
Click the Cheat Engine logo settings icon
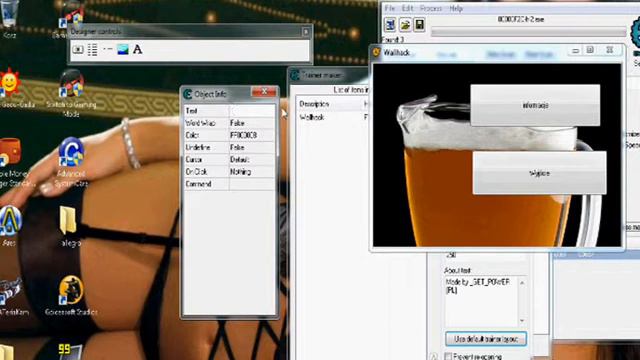(x=636, y=35)
